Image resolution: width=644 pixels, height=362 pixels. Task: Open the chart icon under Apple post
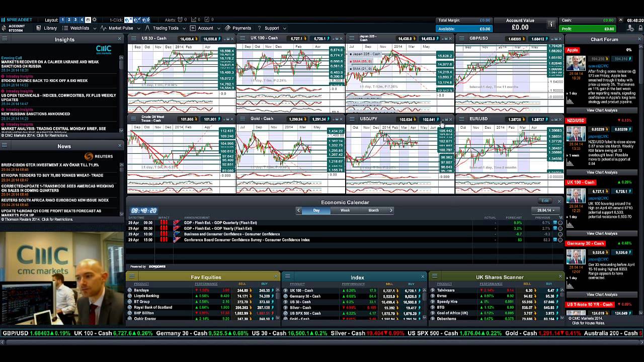tap(570, 101)
